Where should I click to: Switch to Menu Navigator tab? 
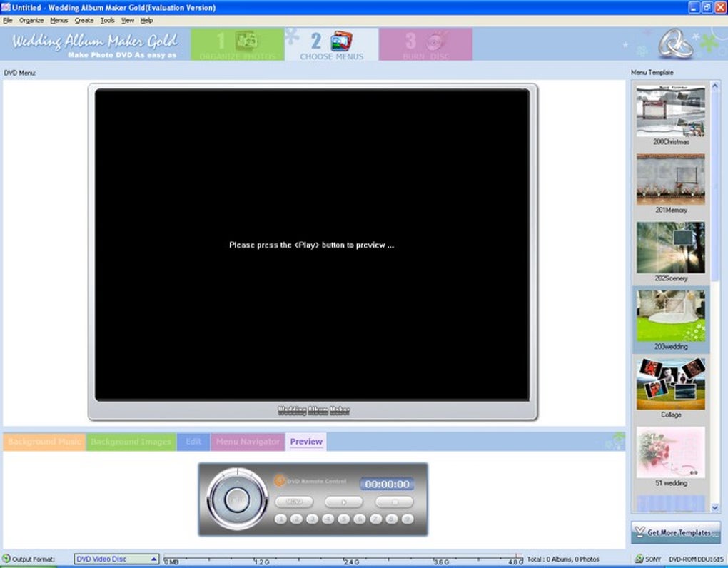(248, 442)
